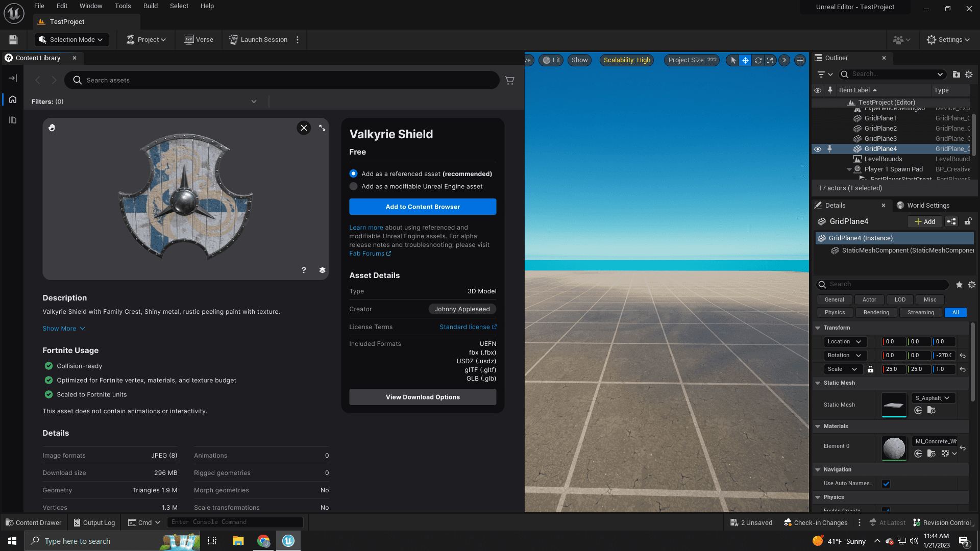Activate the translate gizmo tool in viewport

coord(745,60)
